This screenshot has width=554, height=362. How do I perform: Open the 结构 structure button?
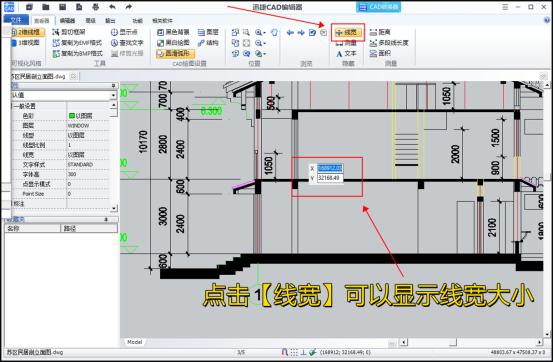(208, 43)
